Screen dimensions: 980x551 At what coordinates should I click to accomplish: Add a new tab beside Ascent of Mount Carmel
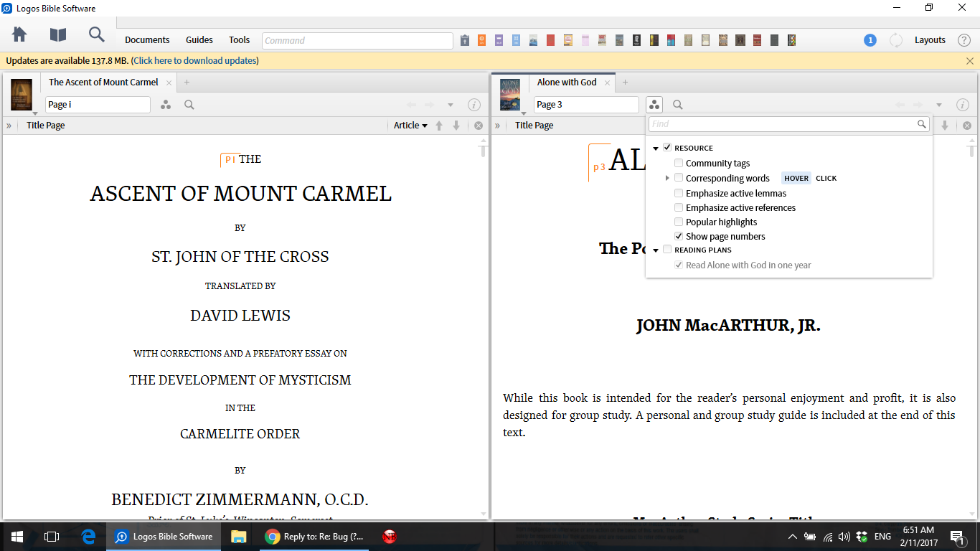pyautogui.click(x=187, y=83)
